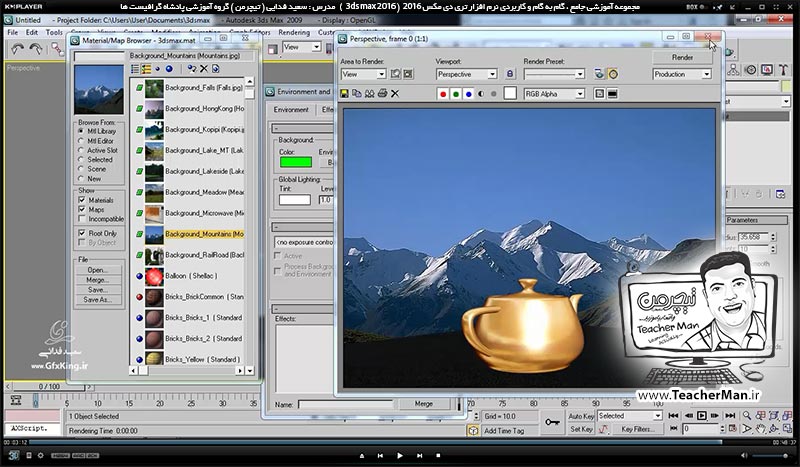Select Bricks_Yellow (Standard) material
800x467 pixels.
coord(189,359)
